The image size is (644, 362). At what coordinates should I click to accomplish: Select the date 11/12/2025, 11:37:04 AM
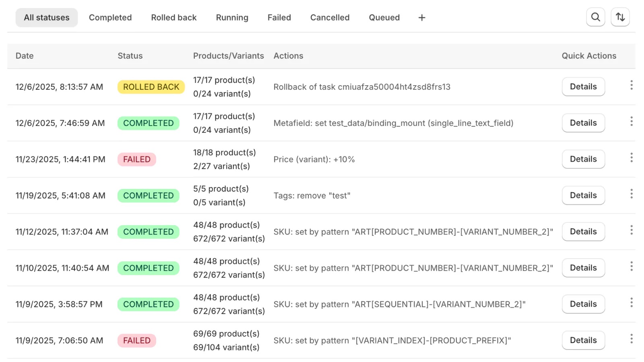(62, 232)
